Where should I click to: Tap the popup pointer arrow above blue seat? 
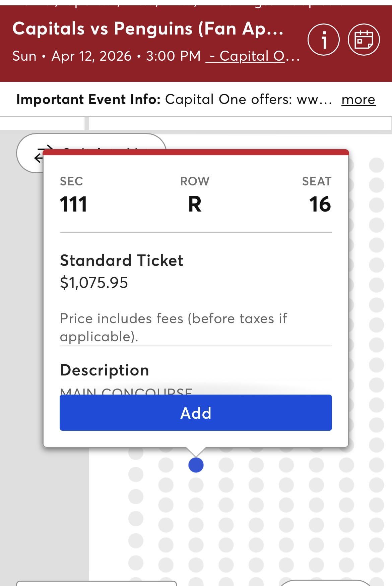pyautogui.click(x=196, y=451)
